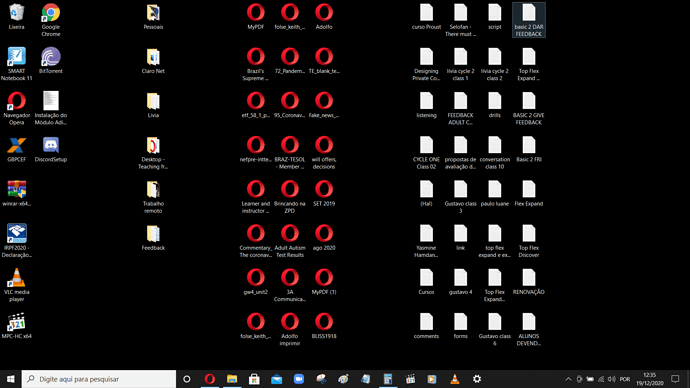Image resolution: width=690 pixels, height=388 pixels.
Task: Open the POR language selector
Action: coord(624,379)
